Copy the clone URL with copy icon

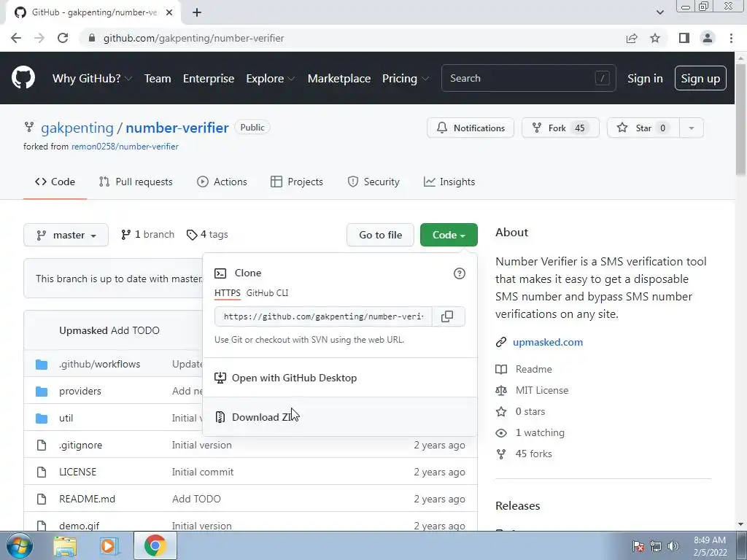click(x=447, y=316)
